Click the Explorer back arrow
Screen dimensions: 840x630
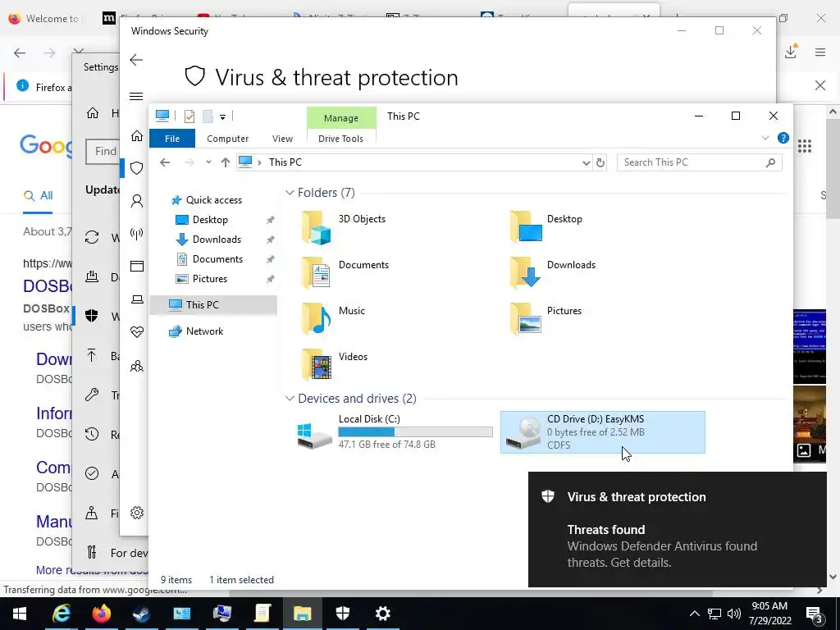[x=165, y=162]
